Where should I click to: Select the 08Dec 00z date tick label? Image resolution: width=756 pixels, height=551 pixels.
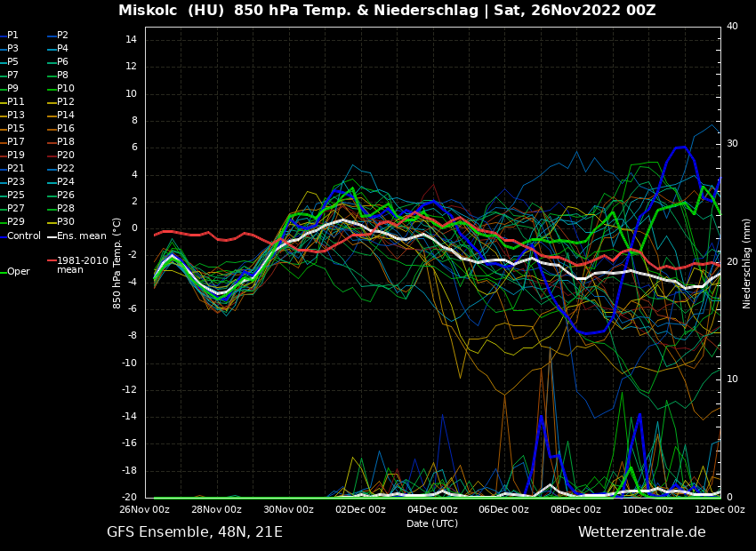click(x=575, y=510)
